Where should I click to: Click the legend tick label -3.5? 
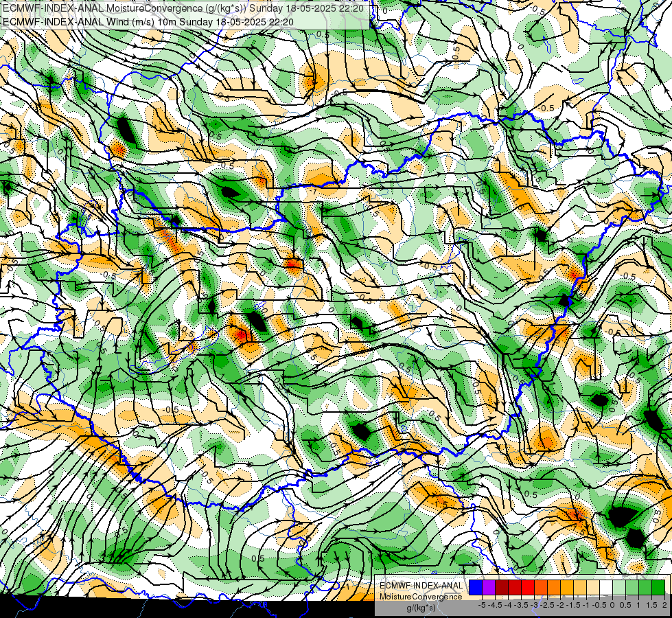521,605
